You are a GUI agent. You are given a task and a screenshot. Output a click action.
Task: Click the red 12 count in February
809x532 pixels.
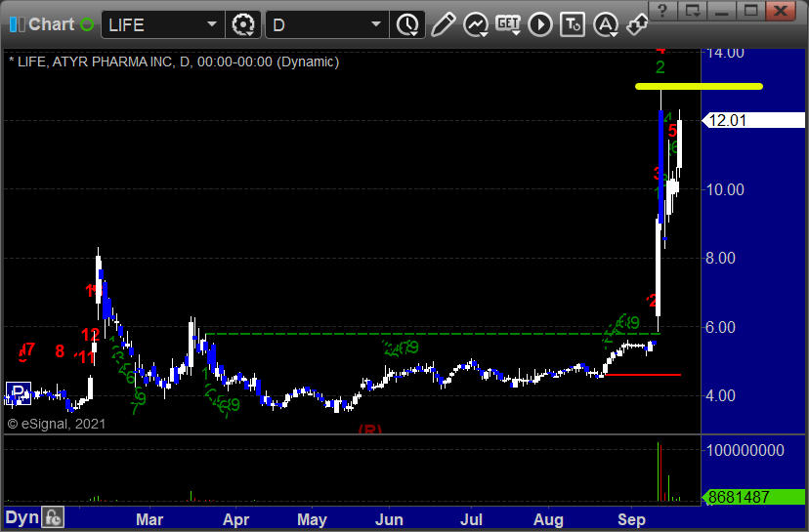90,335
